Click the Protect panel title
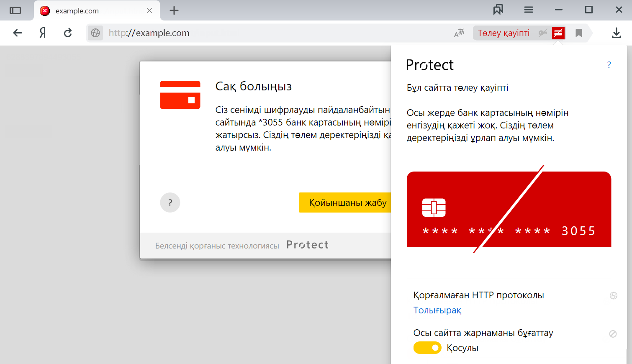The image size is (632, 364). pos(430,65)
